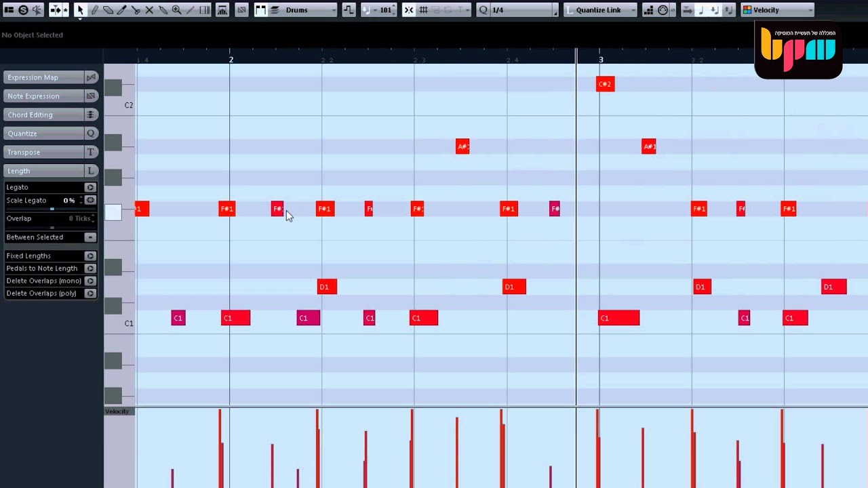The image size is (868, 488).
Task: Apply Fixed Lengths with its arrow button
Action: pos(90,256)
